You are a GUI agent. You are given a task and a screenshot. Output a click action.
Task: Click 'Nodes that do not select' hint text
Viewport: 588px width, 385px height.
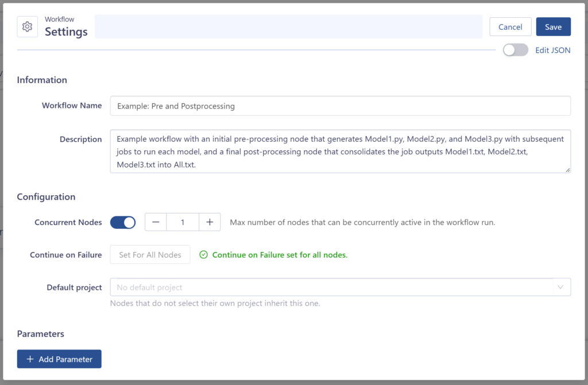tap(215, 304)
